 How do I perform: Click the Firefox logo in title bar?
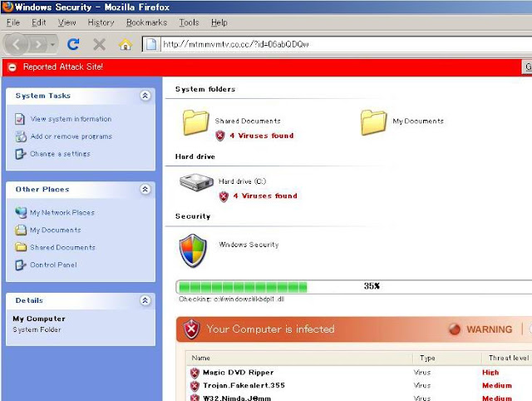coord(7,7)
